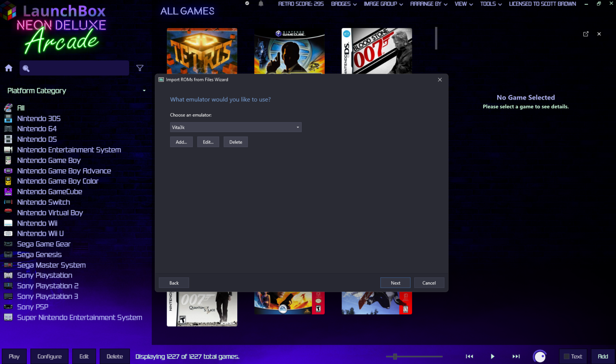Open the Choose an emulator dropdown

point(236,127)
